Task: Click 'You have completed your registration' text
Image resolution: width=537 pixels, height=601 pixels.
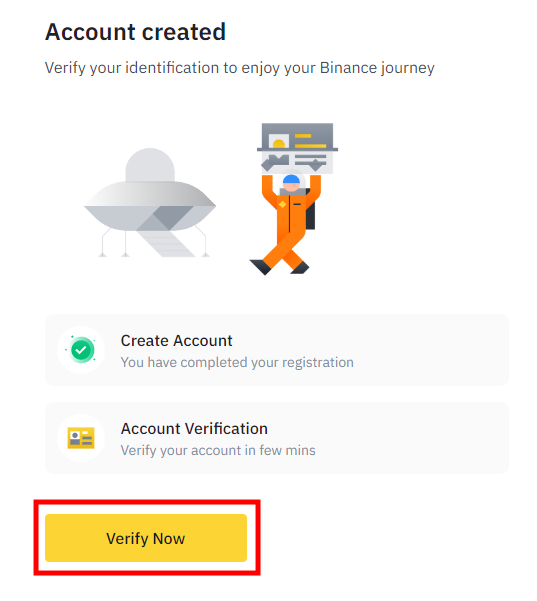Action: (x=237, y=363)
